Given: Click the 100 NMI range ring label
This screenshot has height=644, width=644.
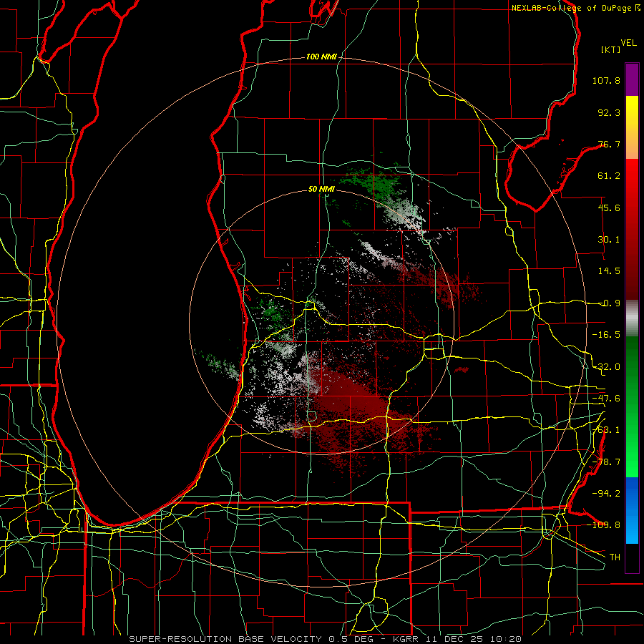Looking at the screenshot, I should (x=321, y=57).
